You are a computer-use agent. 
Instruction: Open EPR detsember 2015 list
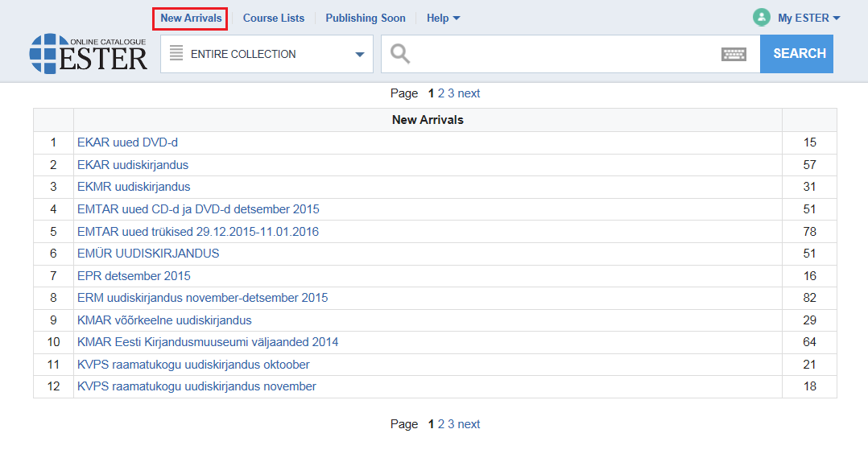point(134,275)
